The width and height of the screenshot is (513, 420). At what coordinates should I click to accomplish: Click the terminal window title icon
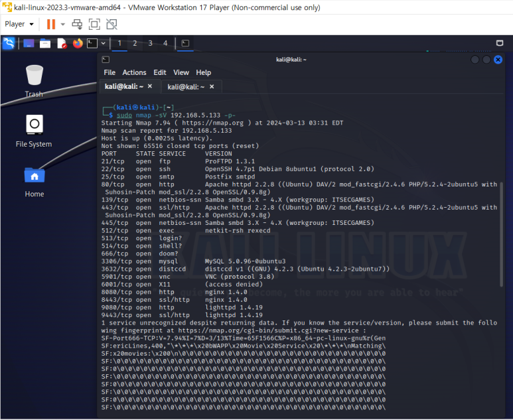pyautogui.click(x=106, y=60)
